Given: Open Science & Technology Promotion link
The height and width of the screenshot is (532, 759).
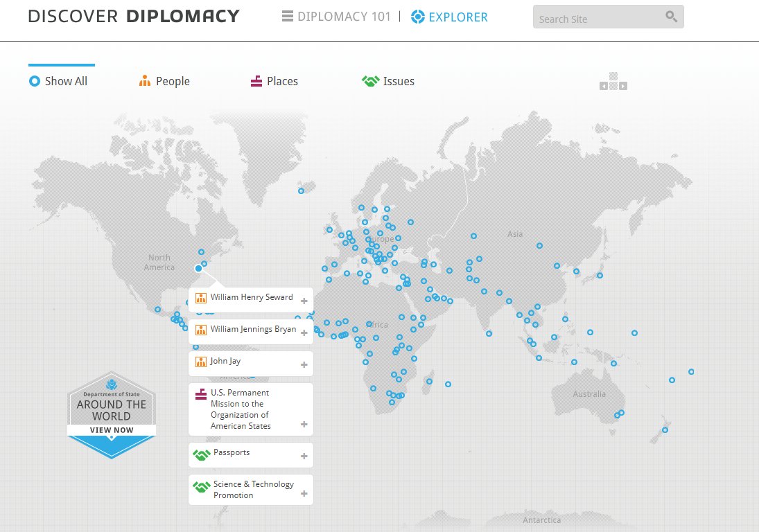Looking at the screenshot, I should pyautogui.click(x=254, y=490).
